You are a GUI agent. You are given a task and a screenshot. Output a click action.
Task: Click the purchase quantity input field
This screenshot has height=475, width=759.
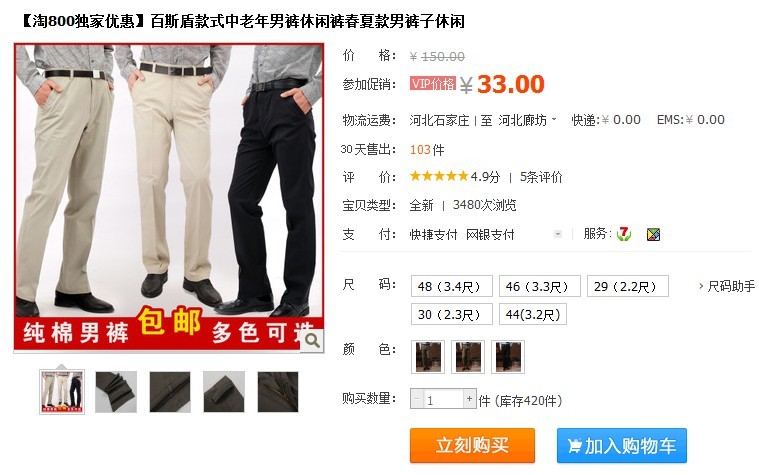[x=443, y=399]
